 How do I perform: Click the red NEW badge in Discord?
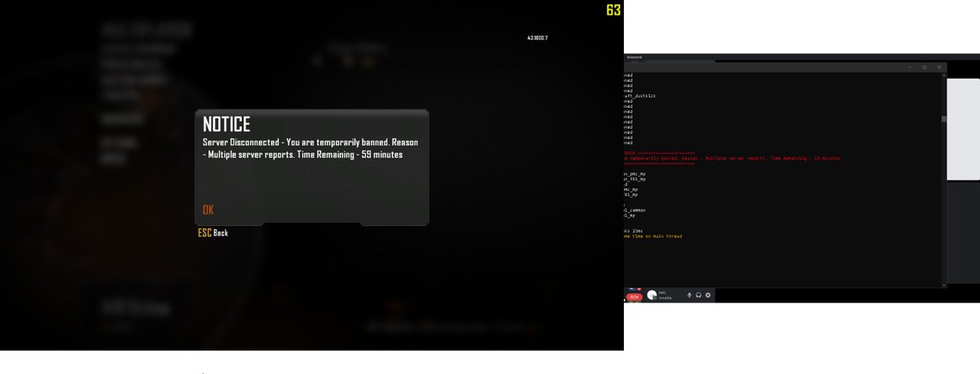tap(634, 296)
